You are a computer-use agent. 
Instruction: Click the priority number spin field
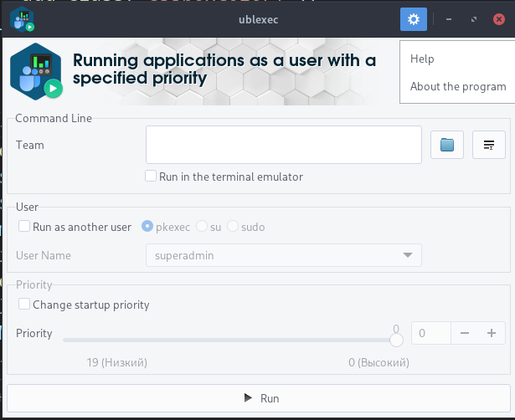[431, 332]
